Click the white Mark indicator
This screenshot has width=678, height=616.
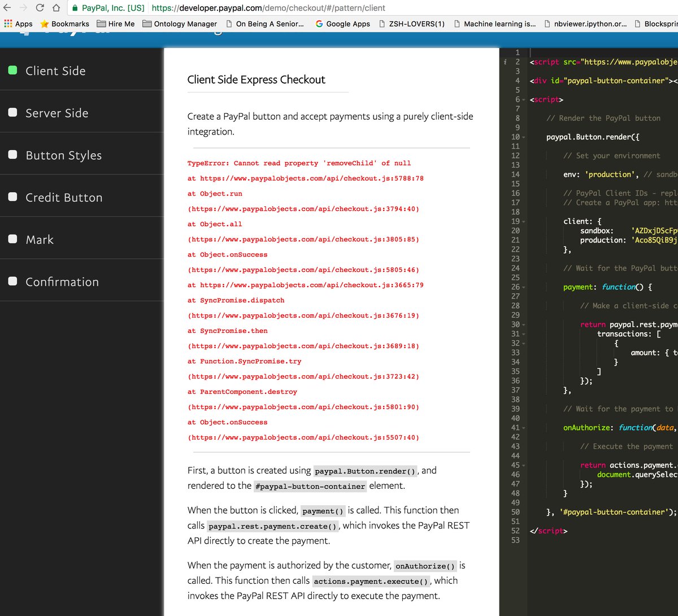point(12,239)
